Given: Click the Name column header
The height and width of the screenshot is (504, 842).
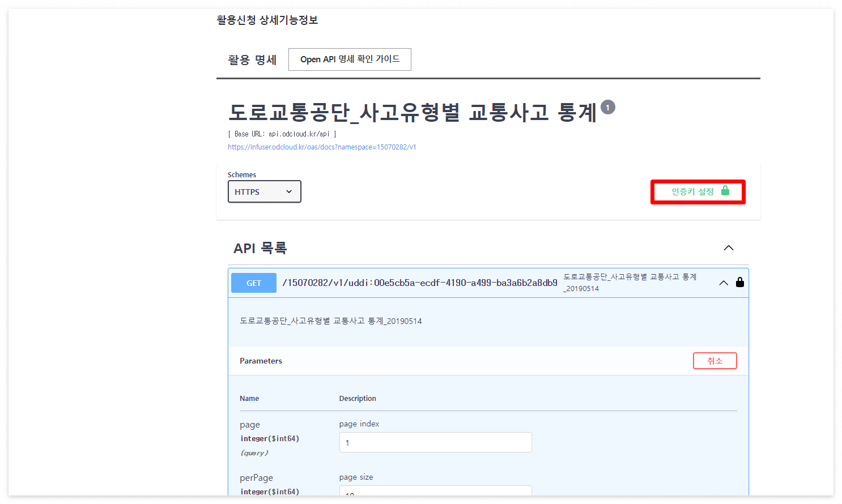Looking at the screenshot, I should coord(249,399).
